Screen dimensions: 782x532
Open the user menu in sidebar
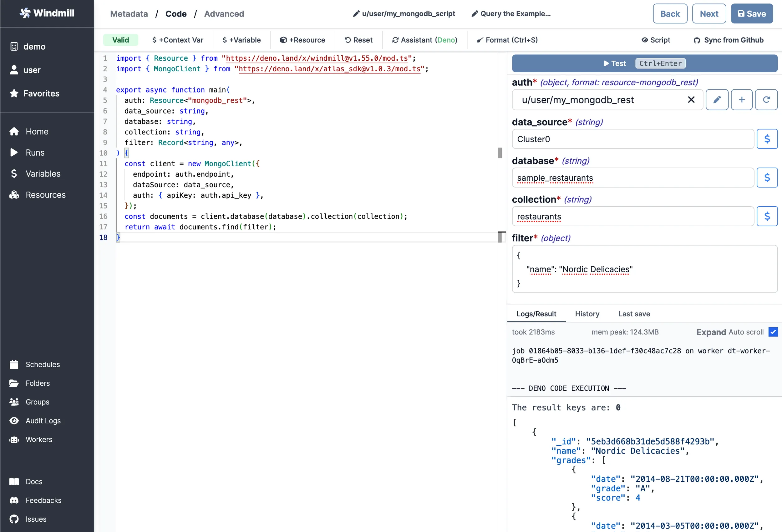click(x=32, y=70)
